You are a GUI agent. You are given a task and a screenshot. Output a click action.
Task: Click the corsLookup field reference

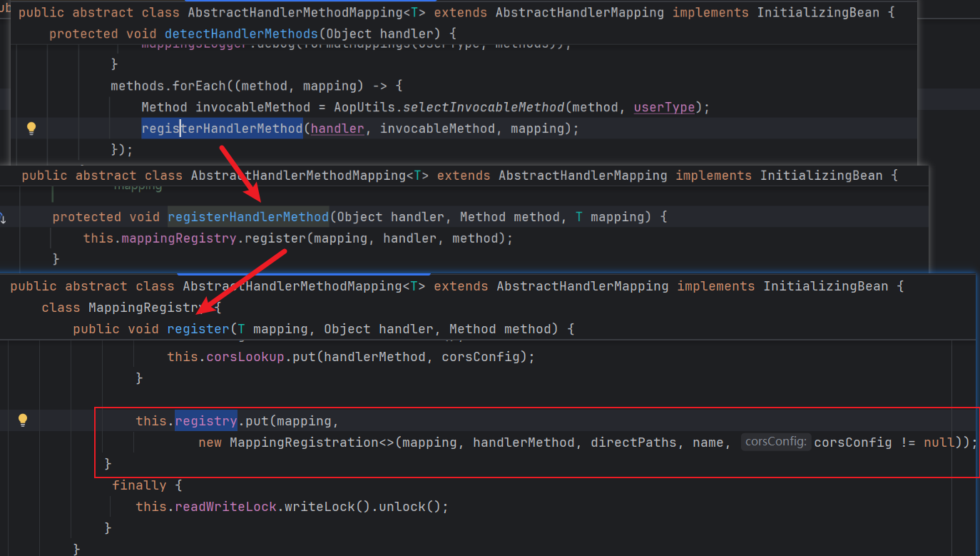pyautogui.click(x=245, y=356)
